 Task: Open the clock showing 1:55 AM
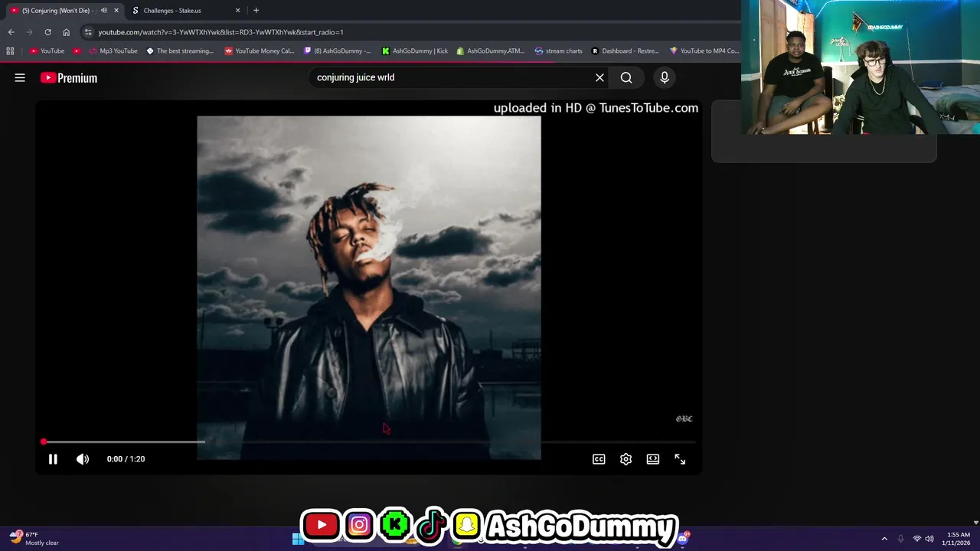(x=958, y=539)
